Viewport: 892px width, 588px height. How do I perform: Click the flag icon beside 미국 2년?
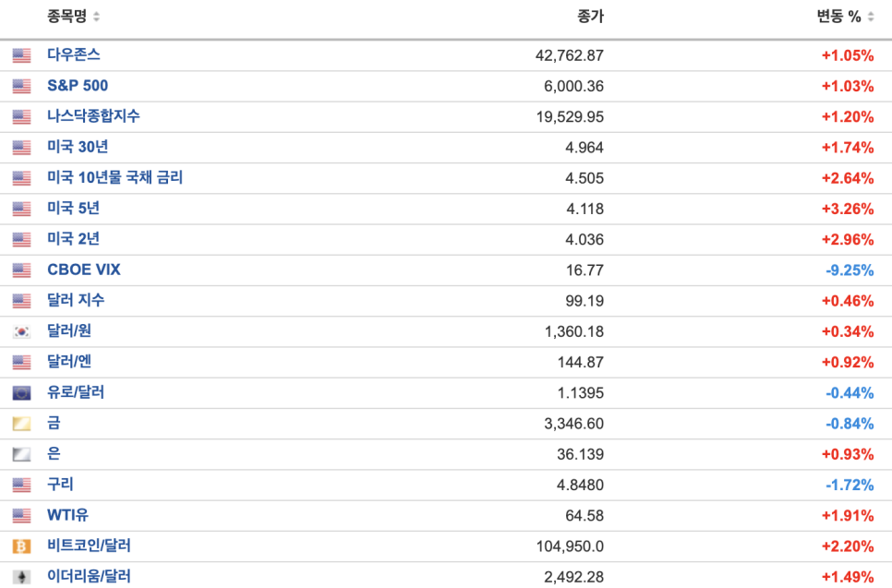coord(21,239)
